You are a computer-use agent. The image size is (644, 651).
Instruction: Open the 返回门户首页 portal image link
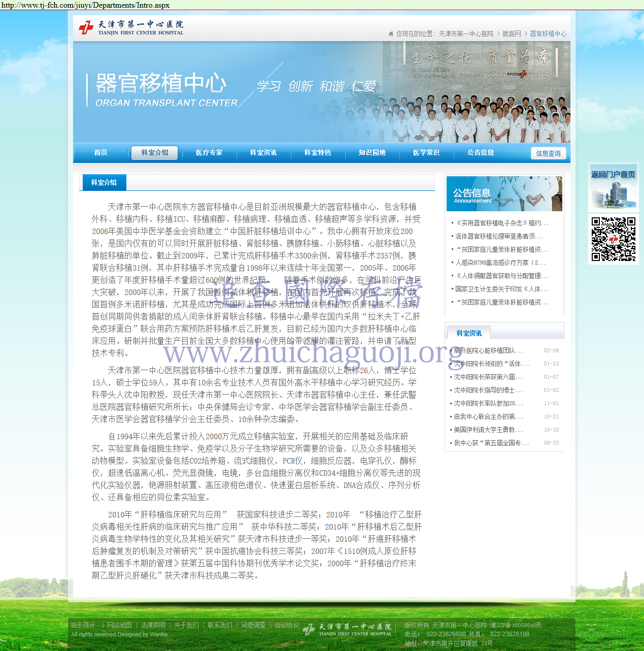coord(613,187)
